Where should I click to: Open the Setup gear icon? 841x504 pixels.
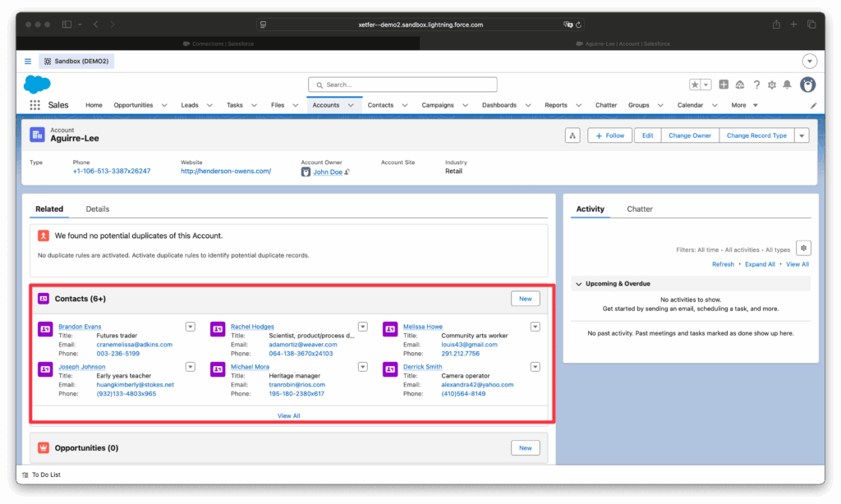tap(772, 85)
